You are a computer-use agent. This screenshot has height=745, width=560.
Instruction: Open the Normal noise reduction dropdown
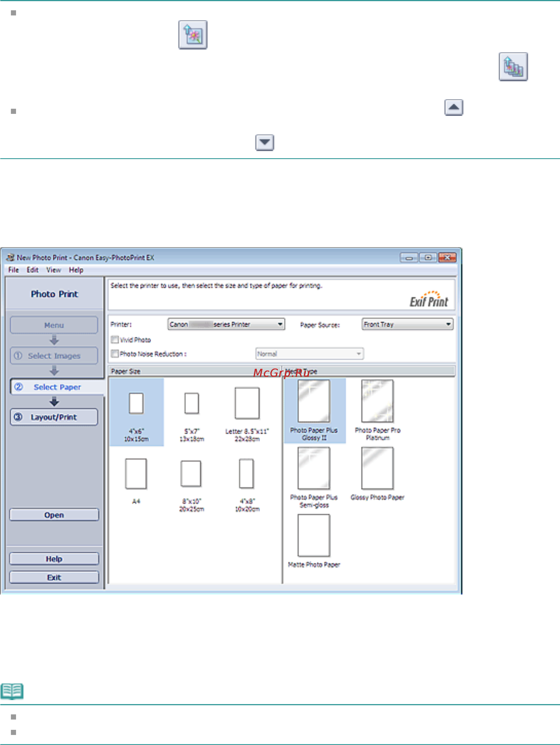pos(309,354)
